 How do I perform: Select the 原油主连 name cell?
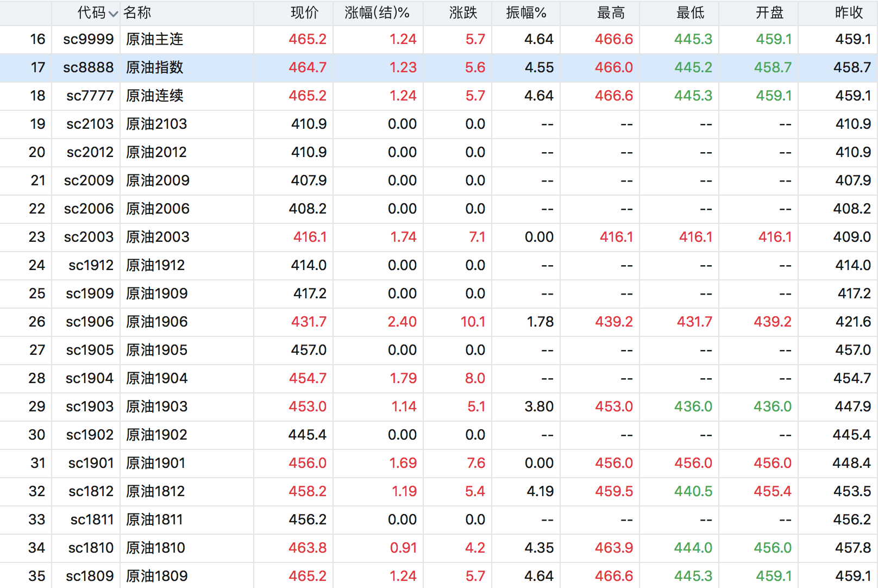point(155,39)
